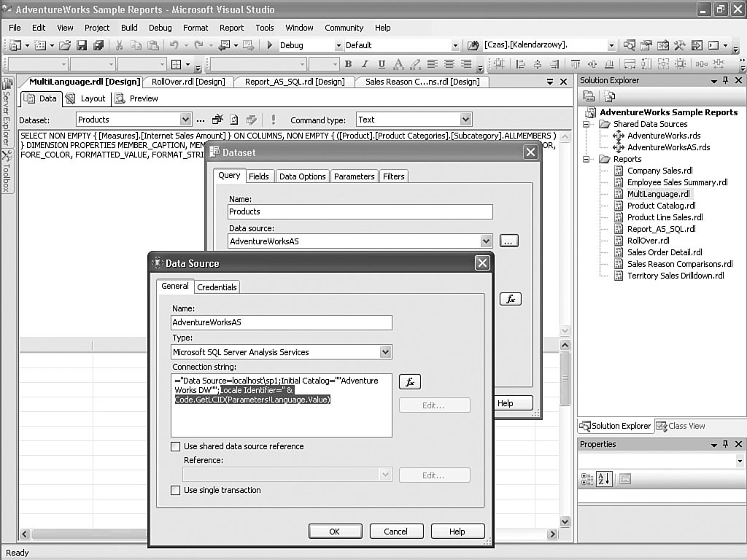The width and height of the screenshot is (747, 560).
Task: Switch to the Credentials tab
Action: pyautogui.click(x=217, y=287)
